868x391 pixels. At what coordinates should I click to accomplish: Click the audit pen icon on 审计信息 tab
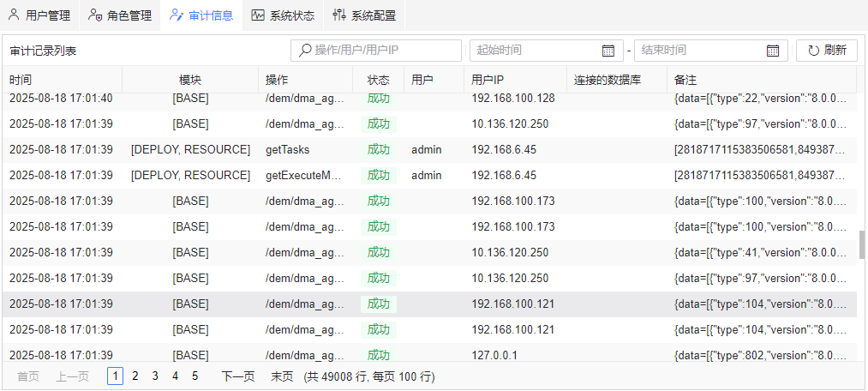click(x=176, y=15)
